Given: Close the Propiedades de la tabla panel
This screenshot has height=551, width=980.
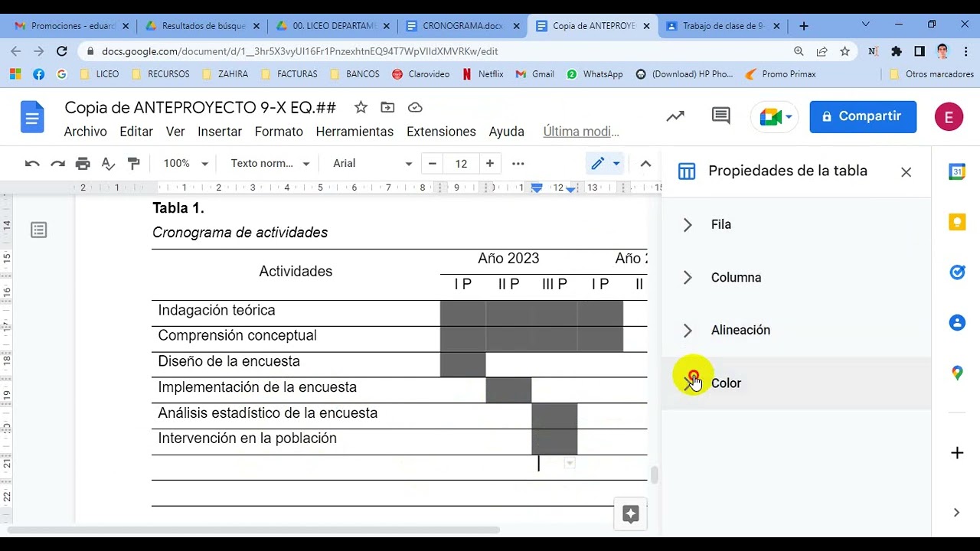Looking at the screenshot, I should [906, 172].
